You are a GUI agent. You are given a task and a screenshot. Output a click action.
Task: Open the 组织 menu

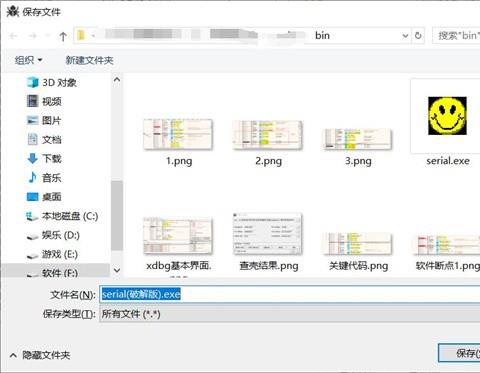(28, 60)
